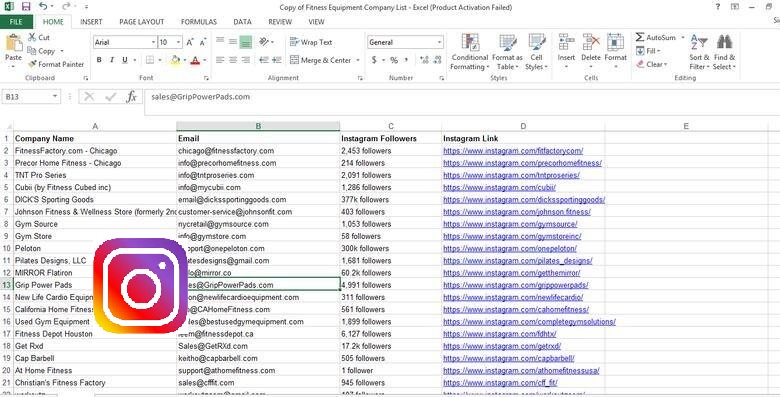Open Sort & Filter options

coord(699,52)
